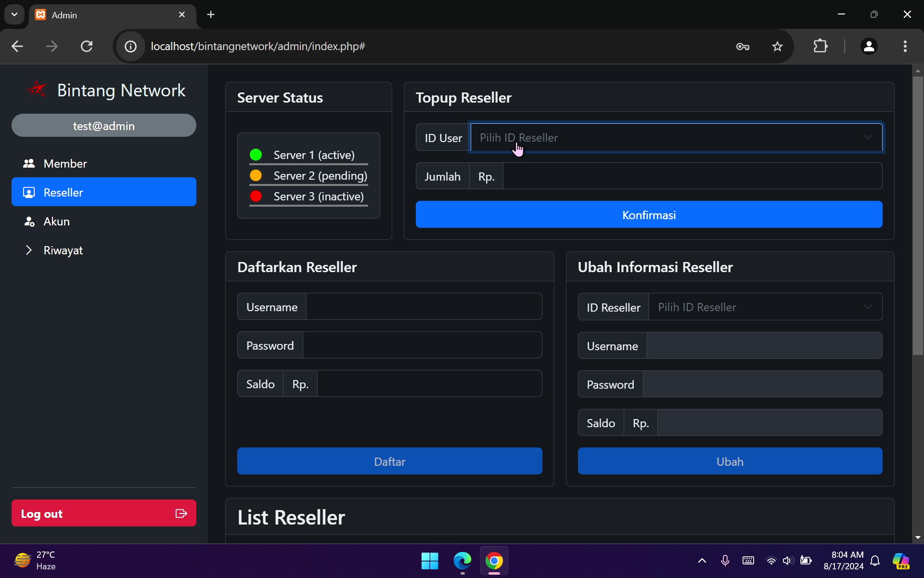This screenshot has width=924, height=578.
Task: Open the weather widget showing Haze
Action: click(x=35, y=561)
